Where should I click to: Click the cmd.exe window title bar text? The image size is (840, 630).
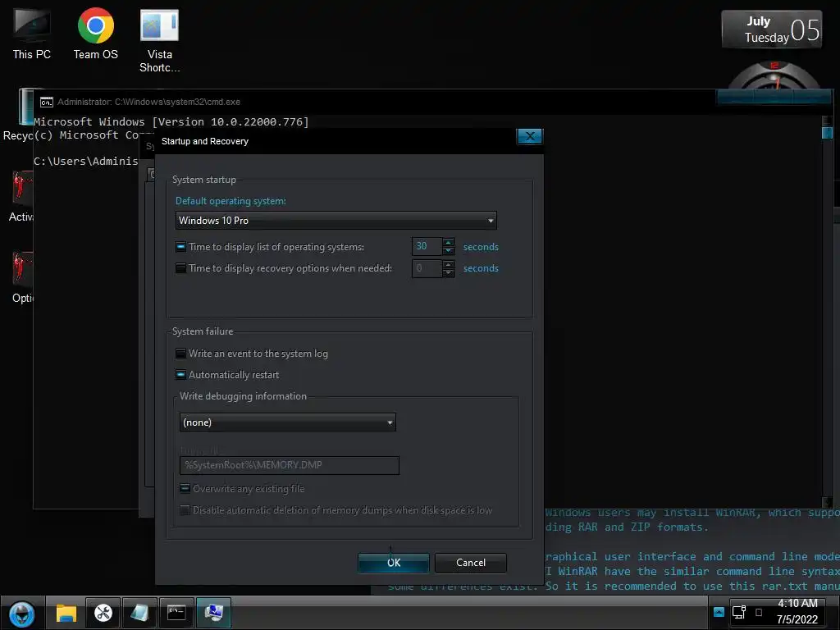coord(149,102)
